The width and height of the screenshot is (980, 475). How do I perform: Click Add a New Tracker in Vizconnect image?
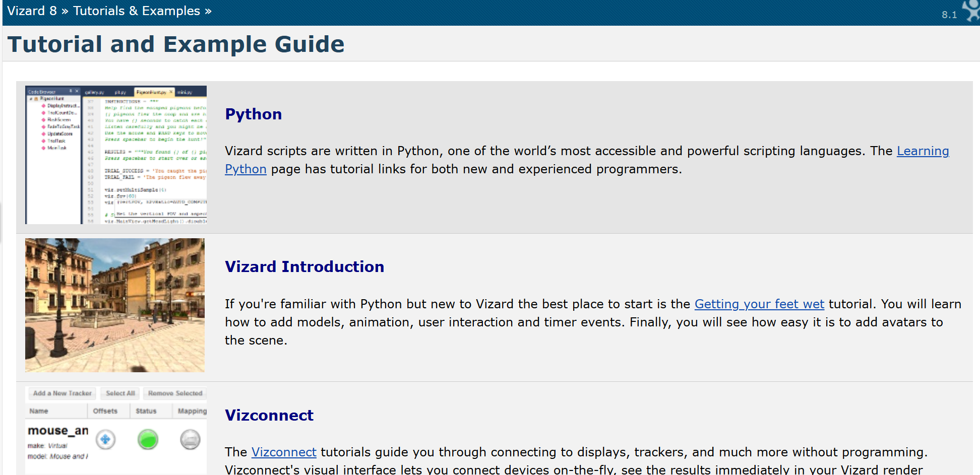click(x=62, y=393)
